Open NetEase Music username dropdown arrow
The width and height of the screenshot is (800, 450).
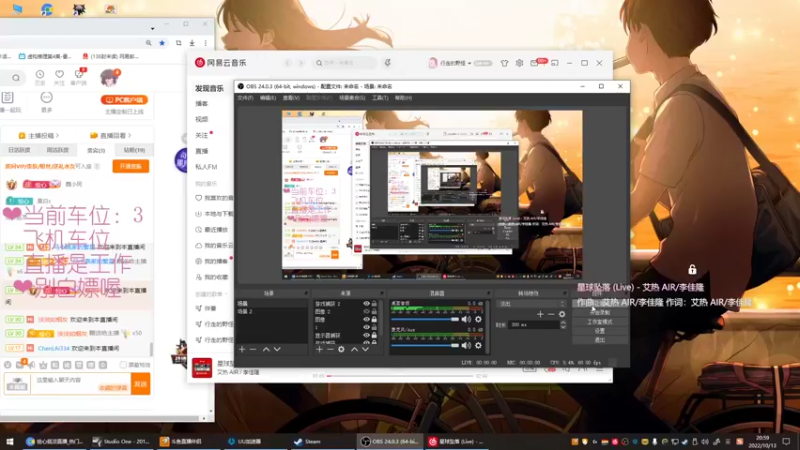pyautogui.click(x=469, y=63)
